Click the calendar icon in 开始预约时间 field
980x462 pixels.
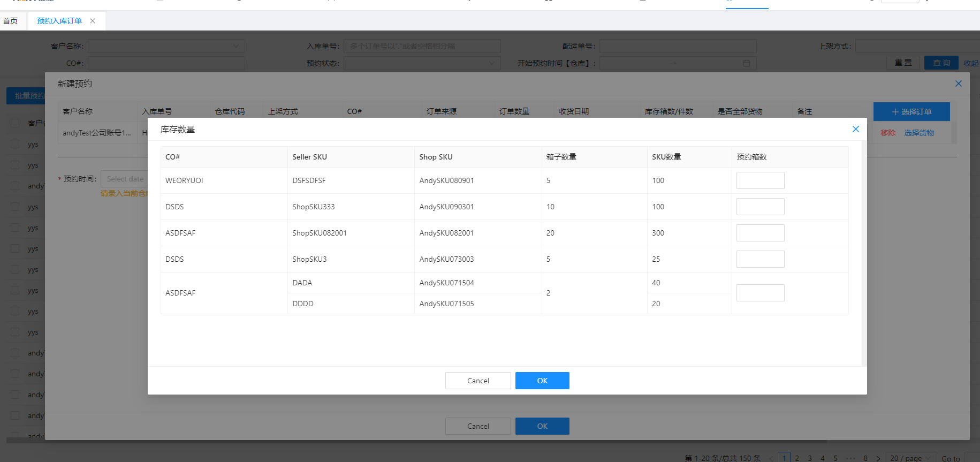(x=746, y=63)
